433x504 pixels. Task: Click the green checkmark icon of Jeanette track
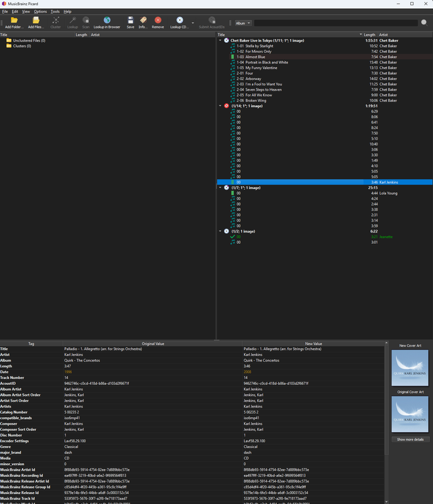pos(233,237)
